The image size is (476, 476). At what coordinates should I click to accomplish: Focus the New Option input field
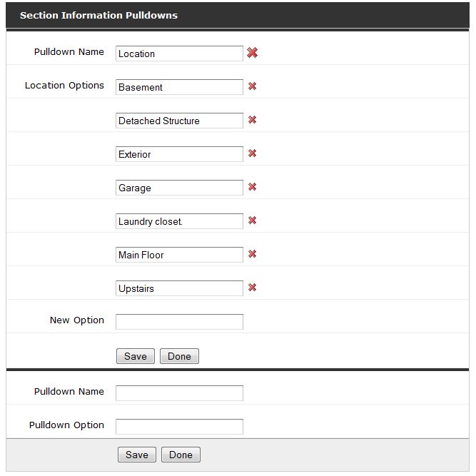click(x=179, y=322)
